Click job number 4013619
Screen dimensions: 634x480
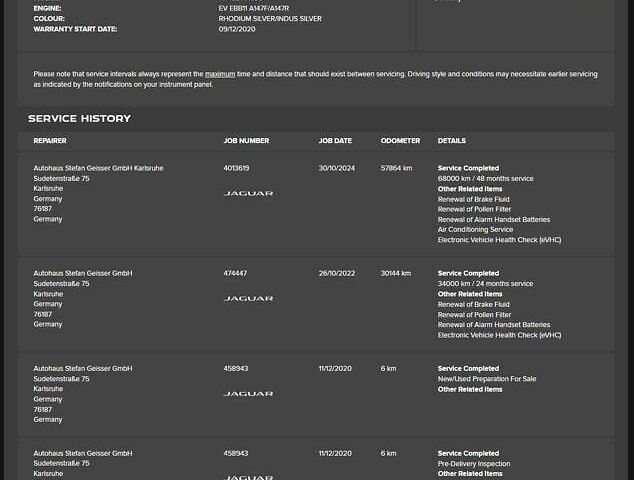point(236,168)
